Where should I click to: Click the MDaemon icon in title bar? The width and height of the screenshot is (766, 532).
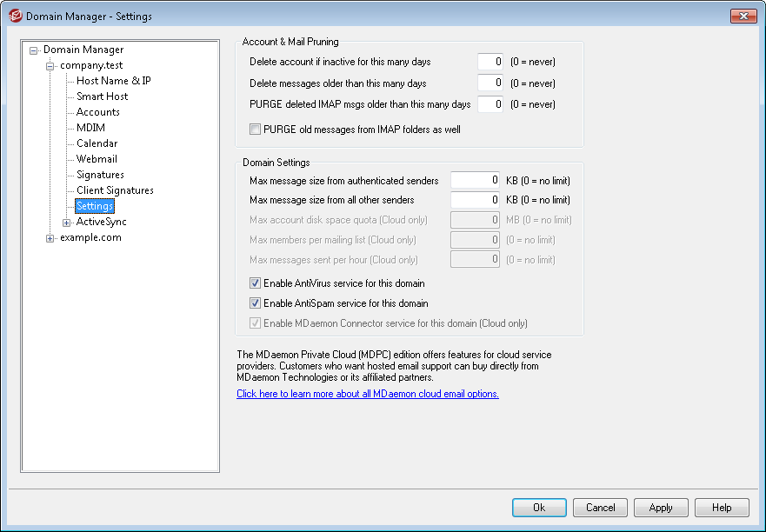click(x=15, y=15)
